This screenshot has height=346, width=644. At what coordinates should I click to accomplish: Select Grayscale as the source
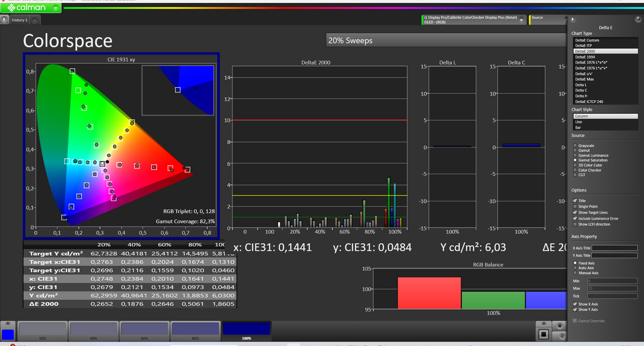[x=575, y=146]
